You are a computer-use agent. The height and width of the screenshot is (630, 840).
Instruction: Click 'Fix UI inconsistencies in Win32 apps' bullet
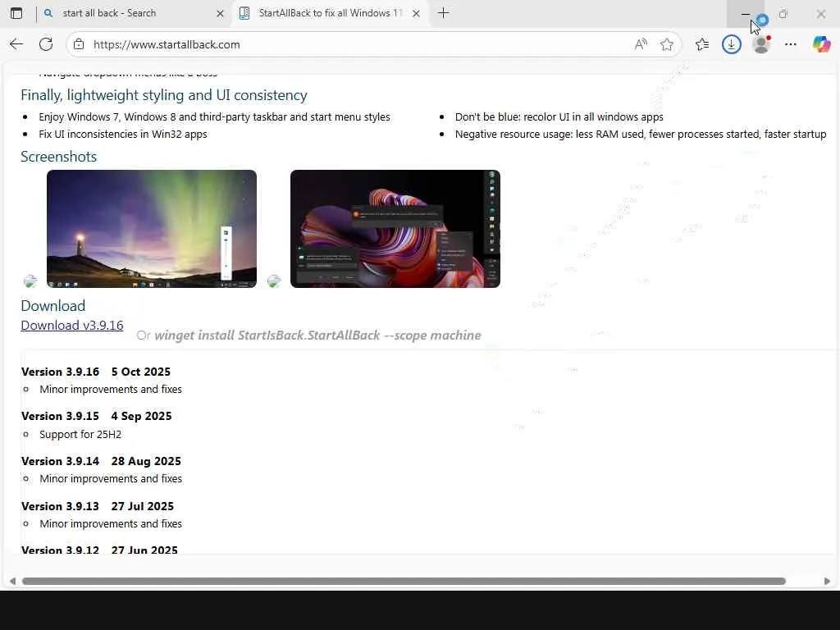point(123,134)
